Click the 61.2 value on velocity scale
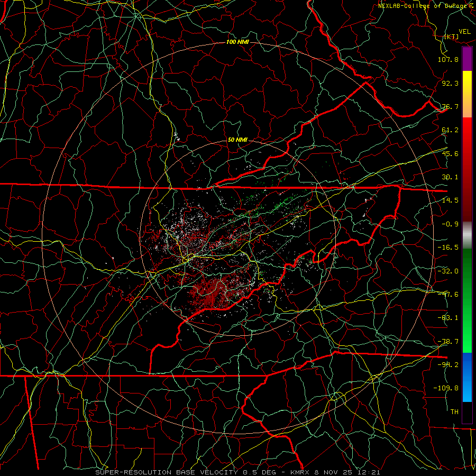 point(450,130)
